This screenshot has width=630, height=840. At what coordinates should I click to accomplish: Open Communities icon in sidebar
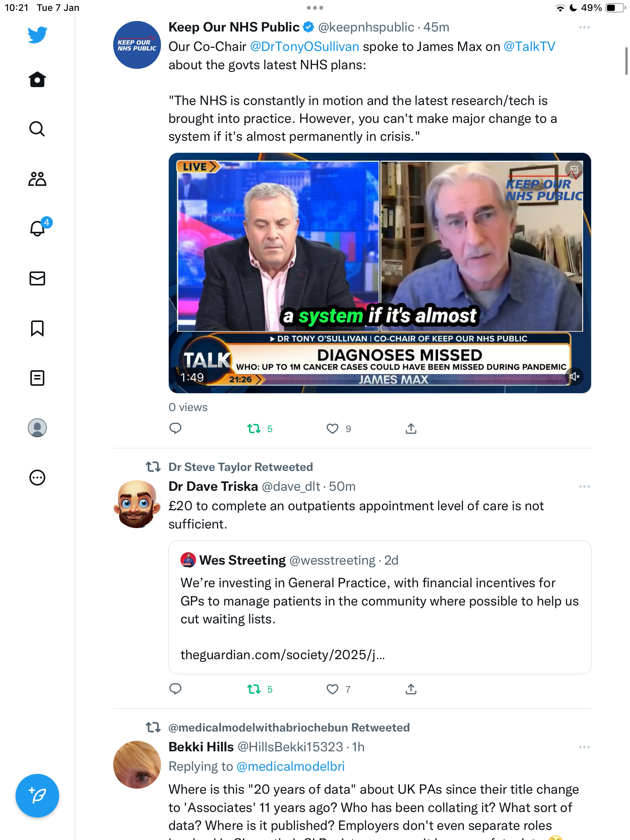pos(37,179)
